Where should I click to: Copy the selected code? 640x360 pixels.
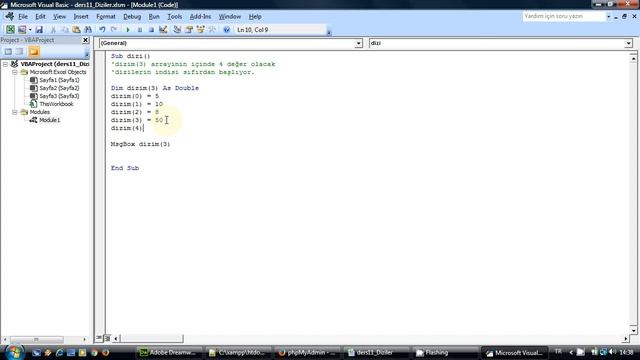[x=64, y=29]
